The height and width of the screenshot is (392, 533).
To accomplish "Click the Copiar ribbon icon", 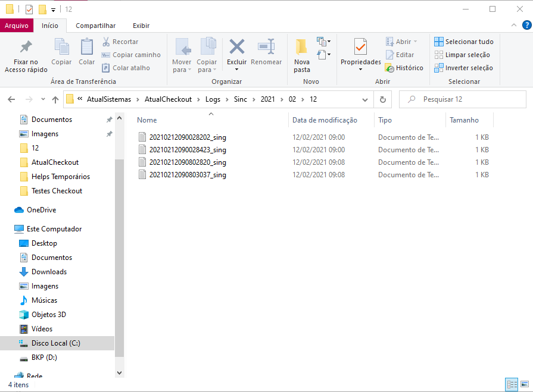I will point(61,47).
